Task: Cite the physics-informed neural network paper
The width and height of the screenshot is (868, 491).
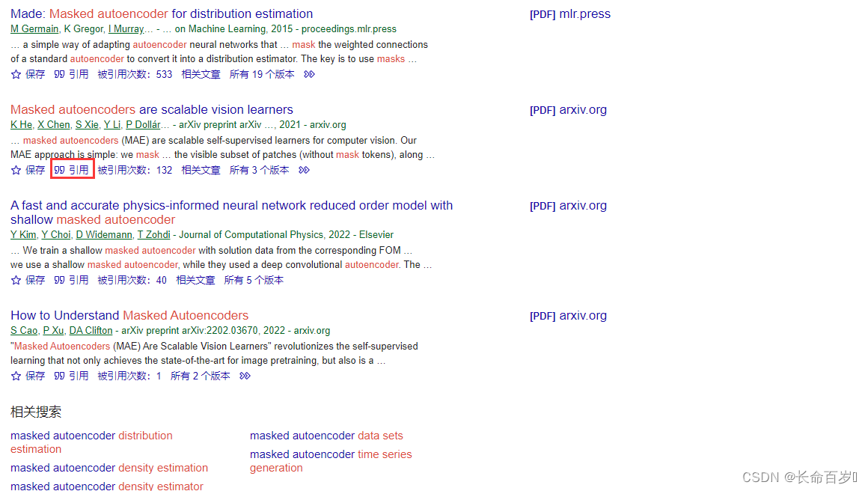Action: 71,280
